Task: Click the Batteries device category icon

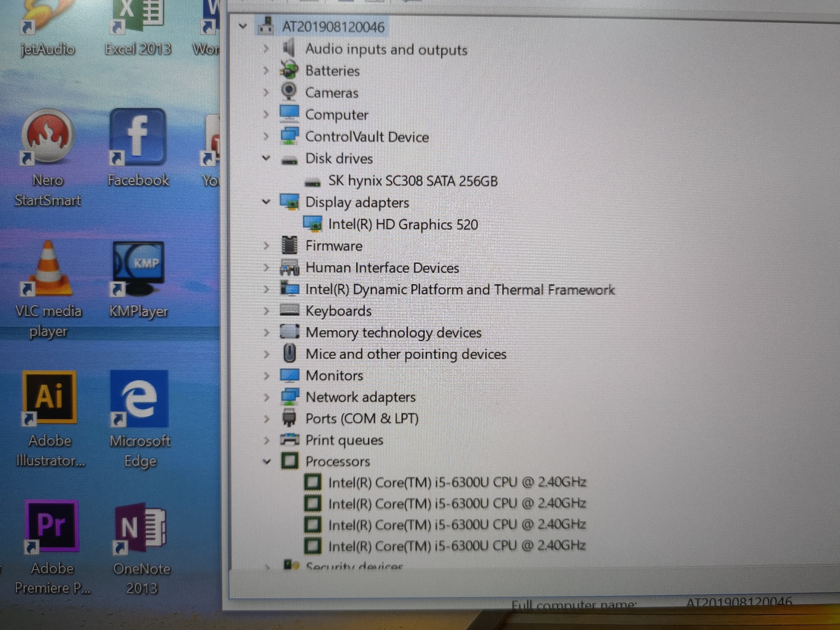Action: (x=290, y=70)
